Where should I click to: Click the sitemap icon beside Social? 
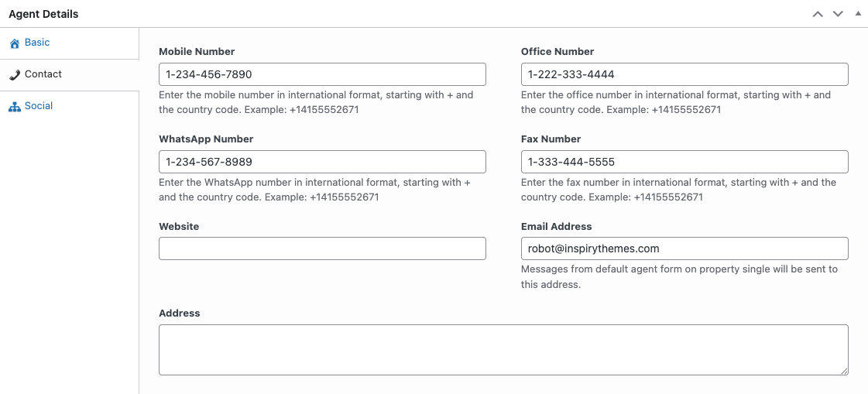(14, 107)
